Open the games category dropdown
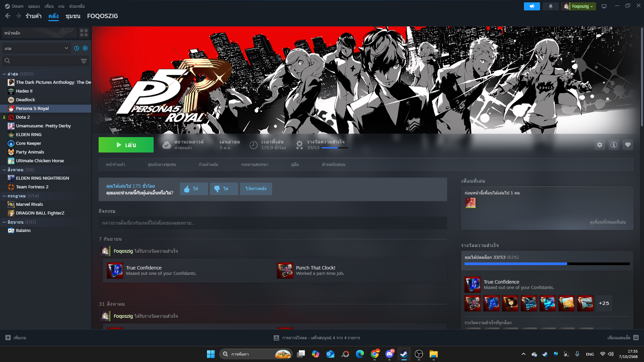Screen dimensions: 644x362 click(x=36, y=48)
